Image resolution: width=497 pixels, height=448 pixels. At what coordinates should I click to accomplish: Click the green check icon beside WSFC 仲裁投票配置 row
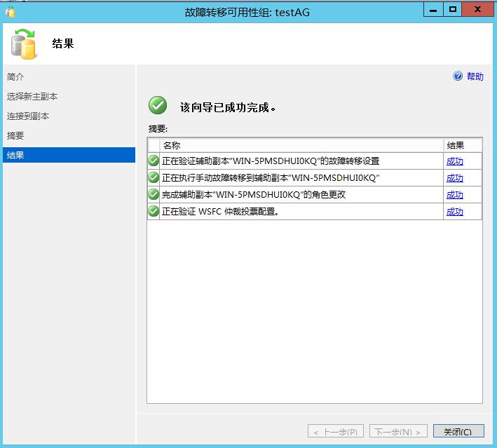pos(154,211)
